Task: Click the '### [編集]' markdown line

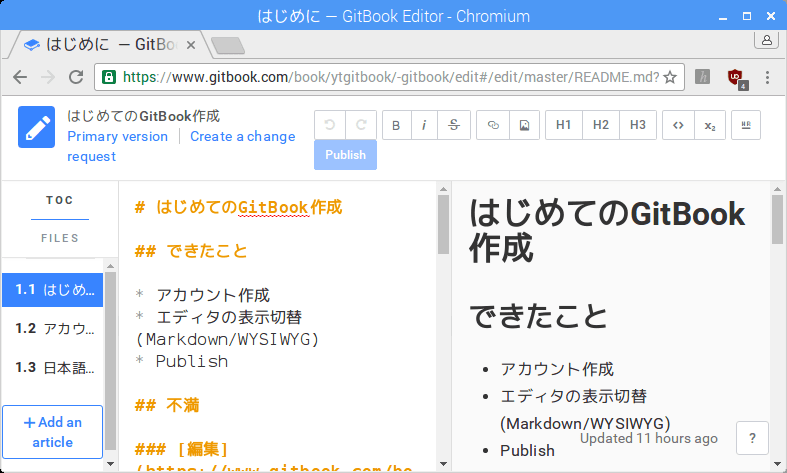Action: 182,449
